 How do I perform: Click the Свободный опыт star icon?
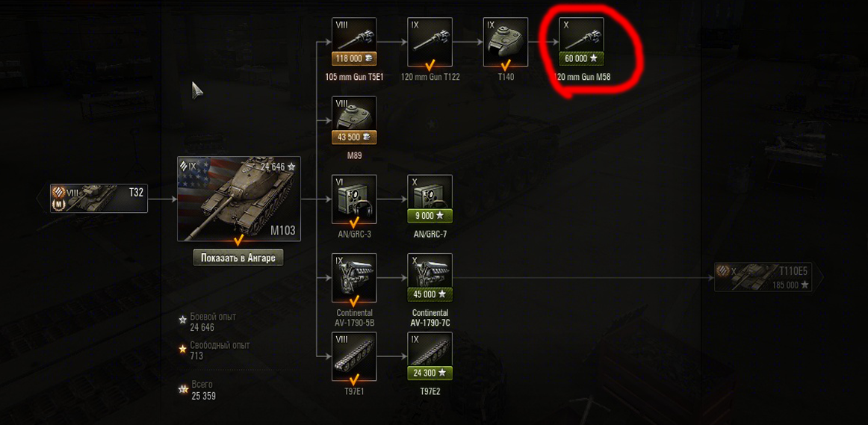pos(182,350)
